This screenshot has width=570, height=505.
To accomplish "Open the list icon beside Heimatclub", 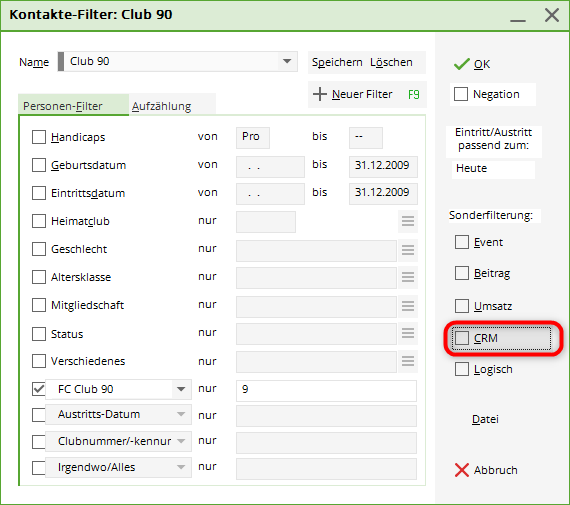I will (x=408, y=221).
